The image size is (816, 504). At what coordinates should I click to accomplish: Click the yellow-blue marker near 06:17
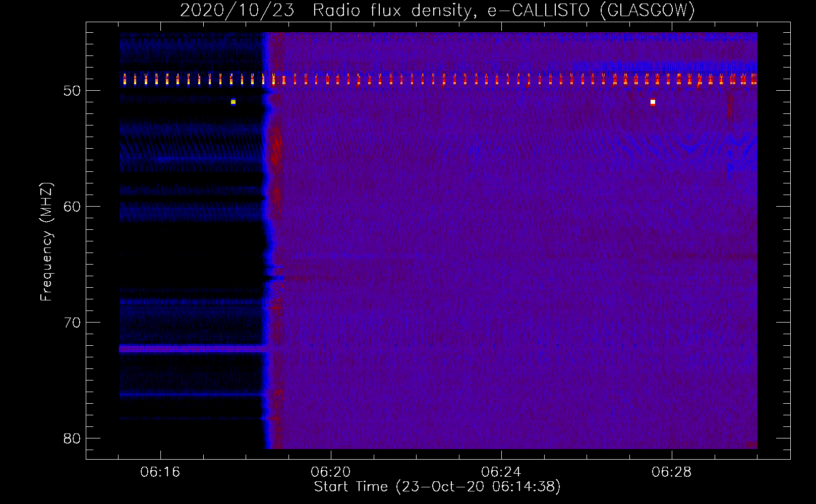point(233,102)
